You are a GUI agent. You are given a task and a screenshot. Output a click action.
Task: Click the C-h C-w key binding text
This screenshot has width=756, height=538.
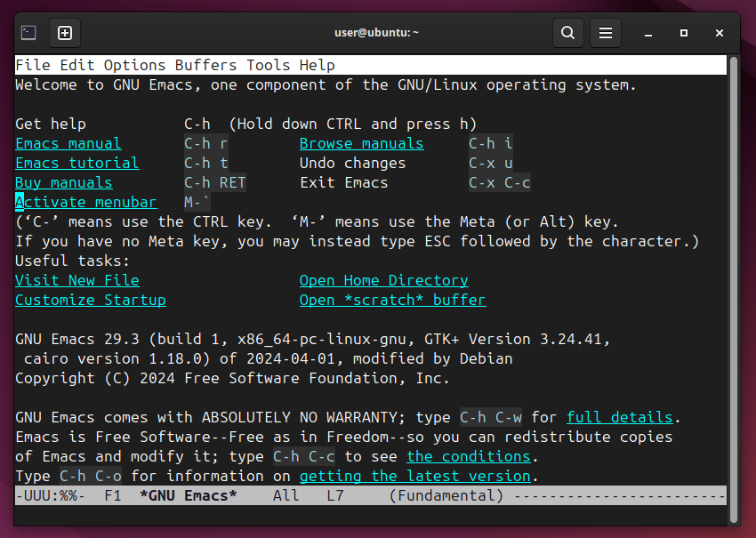point(491,417)
